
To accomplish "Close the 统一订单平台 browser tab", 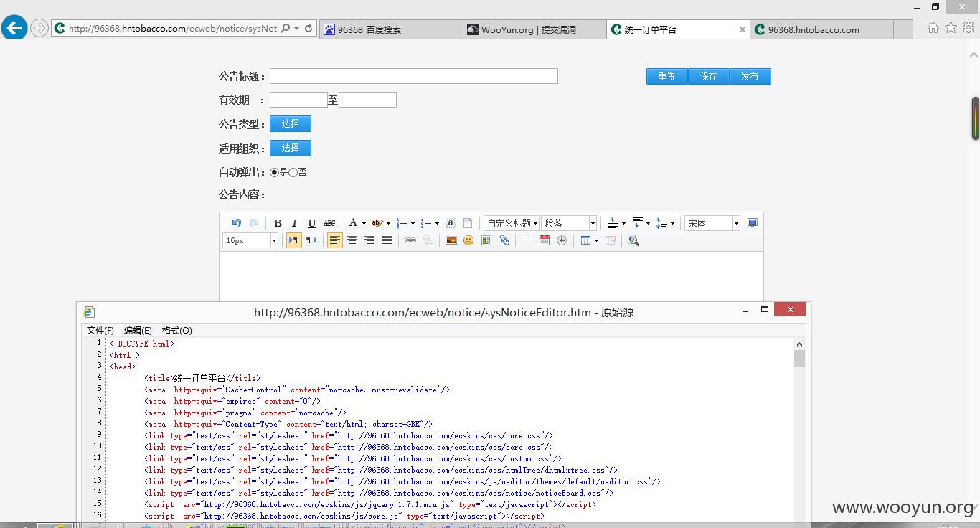I will (743, 29).
